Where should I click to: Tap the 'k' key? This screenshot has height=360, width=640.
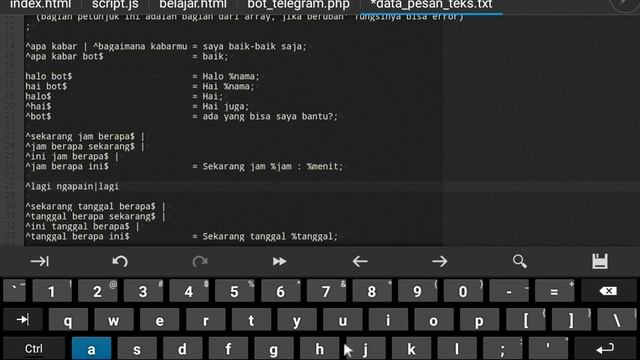[411, 349]
